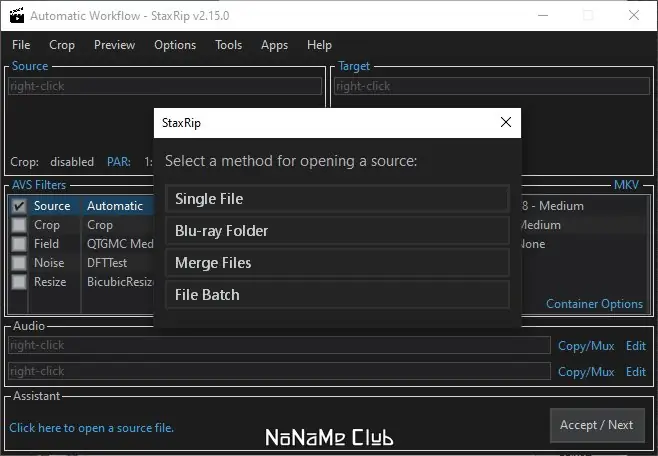
Task: Open the Preview menu
Action: (x=114, y=45)
